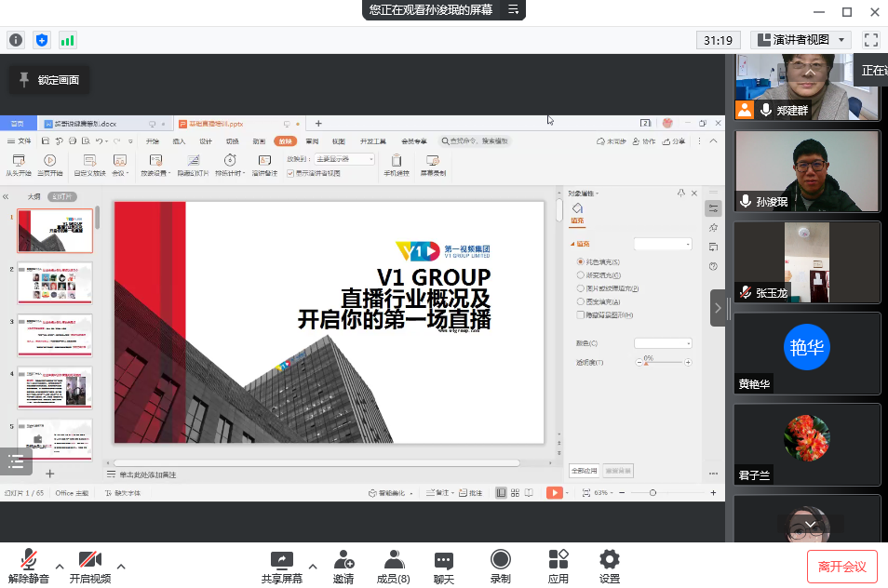The width and height of the screenshot is (888, 588).
Task: Toggle 隐藏背景图形 checkbox
Action: (581, 314)
